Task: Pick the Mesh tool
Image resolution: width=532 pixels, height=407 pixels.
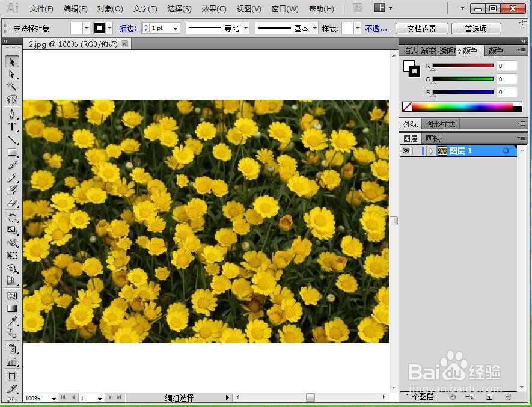Action: tap(12, 296)
